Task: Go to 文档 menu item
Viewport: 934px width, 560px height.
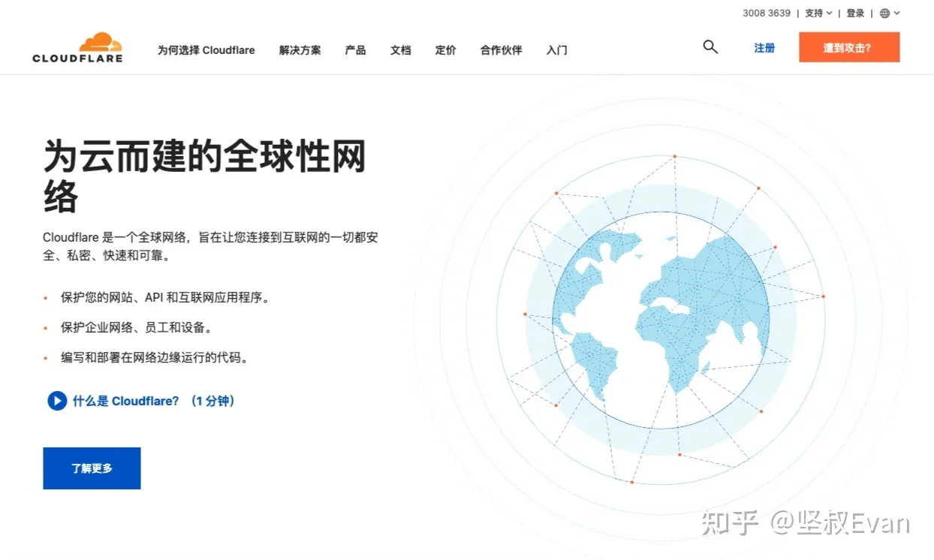Action: click(400, 50)
